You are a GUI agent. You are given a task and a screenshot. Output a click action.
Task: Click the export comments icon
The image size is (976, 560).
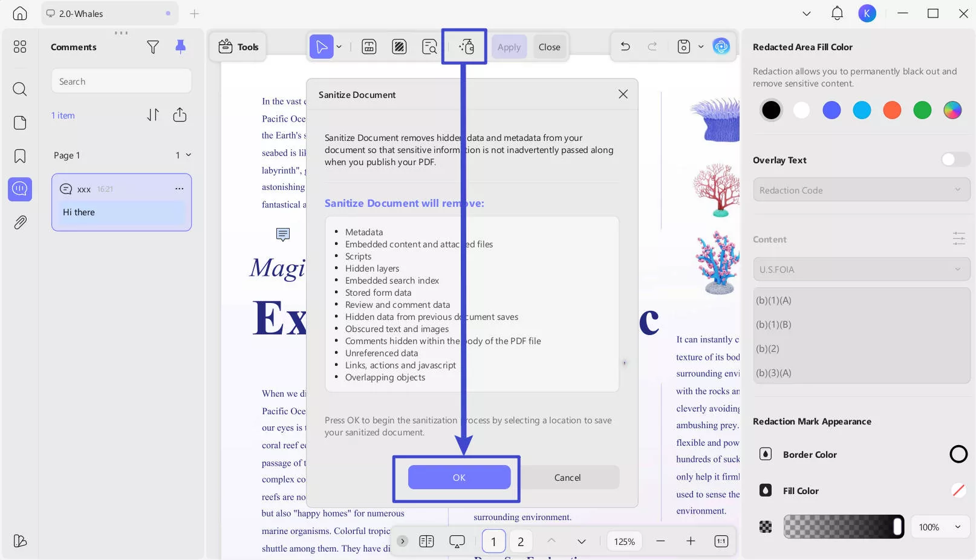(x=180, y=115)
